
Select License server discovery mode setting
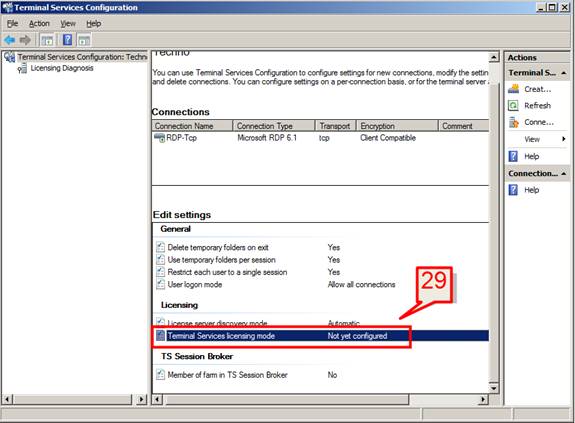click(217, 323)
